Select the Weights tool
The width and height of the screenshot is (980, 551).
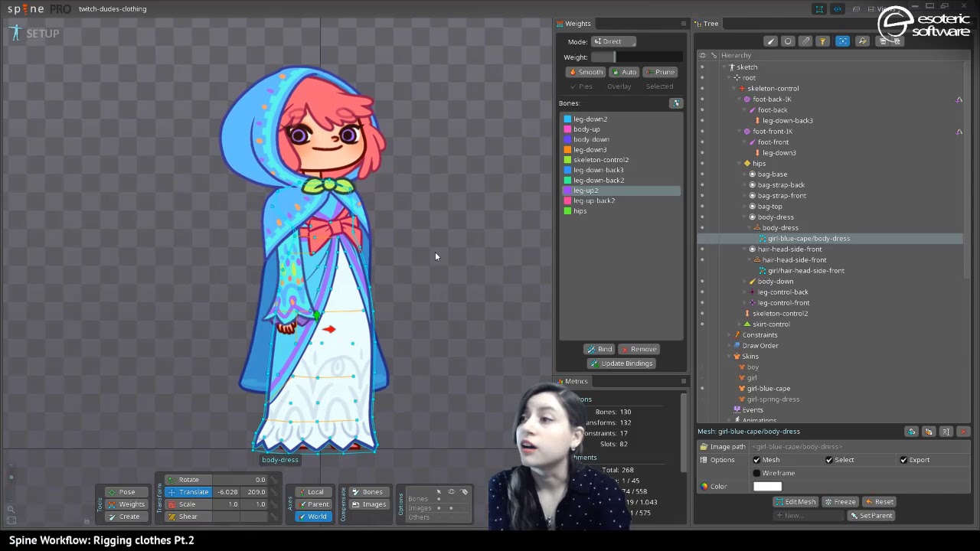[x=127, y=504]
